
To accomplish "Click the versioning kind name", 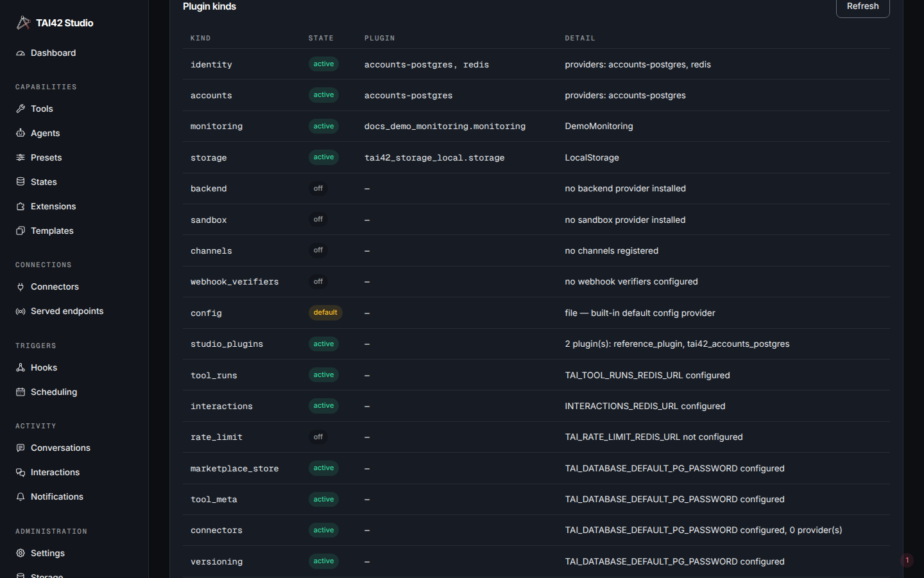I will pyautogui.click(x=216, y=562).
